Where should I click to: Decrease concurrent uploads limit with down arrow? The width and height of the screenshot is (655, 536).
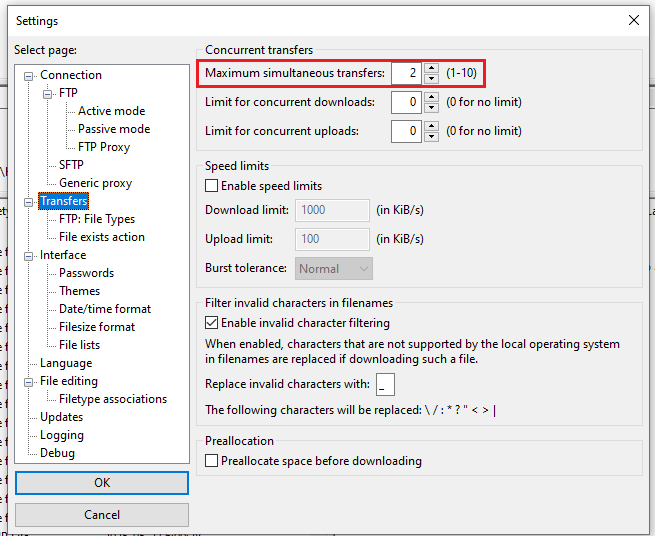click(431, 136)
